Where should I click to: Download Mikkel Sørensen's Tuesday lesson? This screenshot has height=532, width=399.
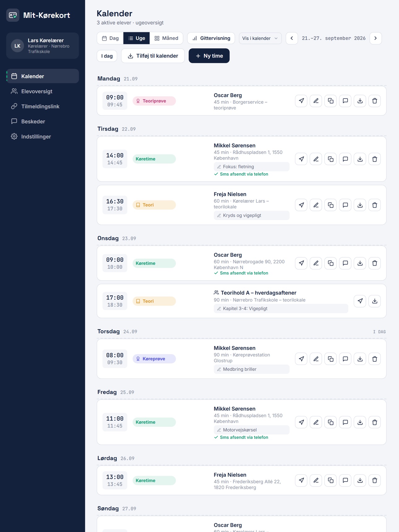(360, 159)
